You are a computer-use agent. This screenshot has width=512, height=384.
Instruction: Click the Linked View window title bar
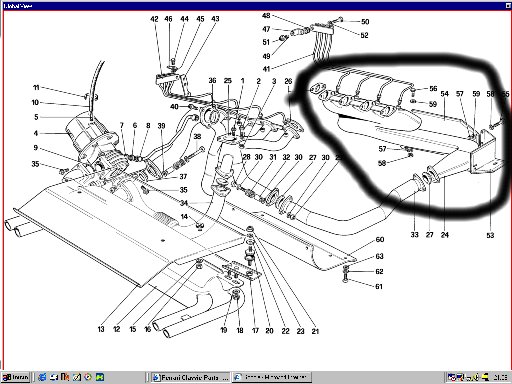point(256,6)
